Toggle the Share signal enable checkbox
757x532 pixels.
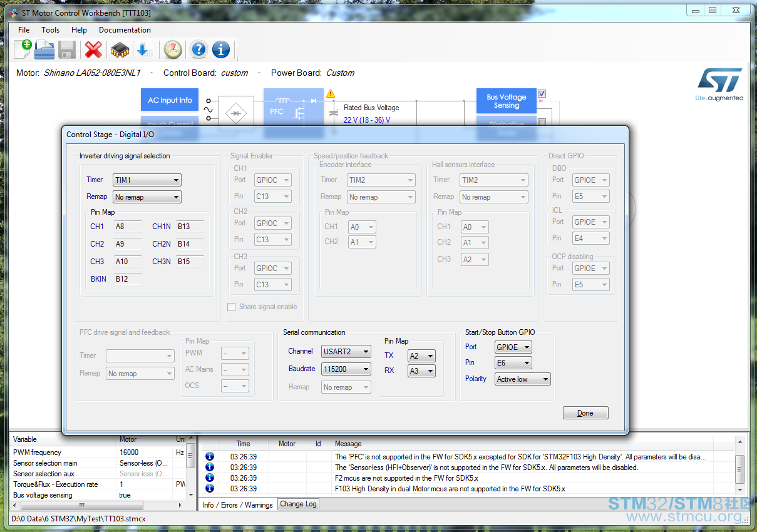(x=231, y=307)
